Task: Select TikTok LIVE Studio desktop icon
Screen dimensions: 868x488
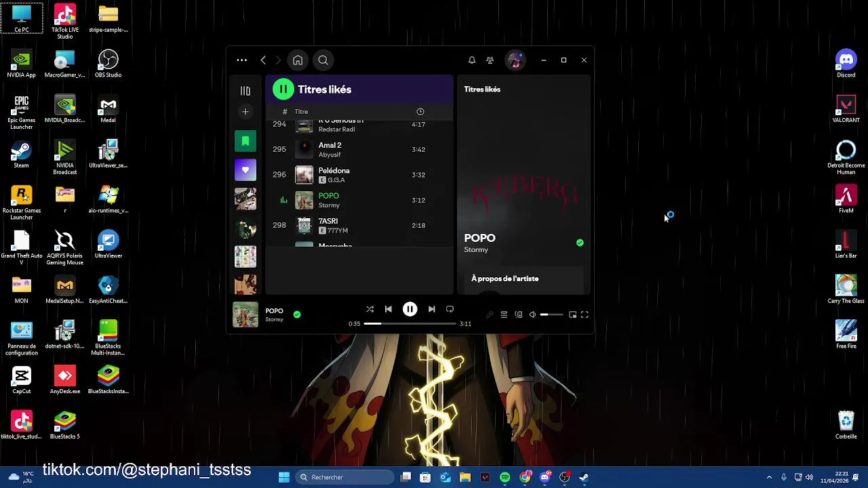Action: pos(65,21)
